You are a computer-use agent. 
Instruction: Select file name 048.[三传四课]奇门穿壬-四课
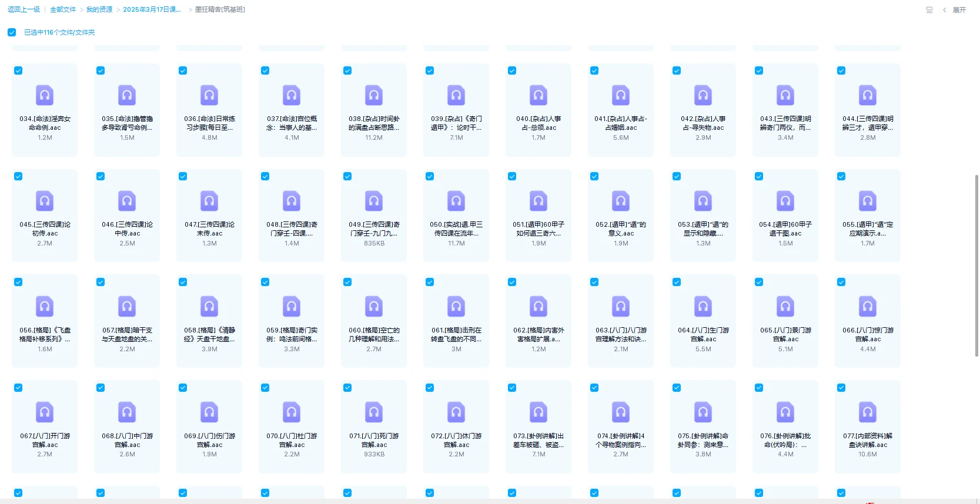point(292,229)
